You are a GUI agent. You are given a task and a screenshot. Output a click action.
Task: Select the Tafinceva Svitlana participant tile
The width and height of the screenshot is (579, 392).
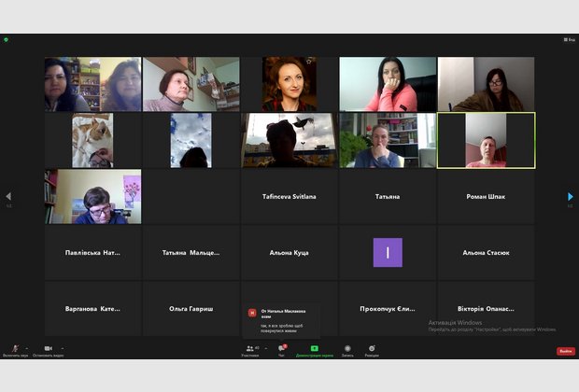click(290, 196)
